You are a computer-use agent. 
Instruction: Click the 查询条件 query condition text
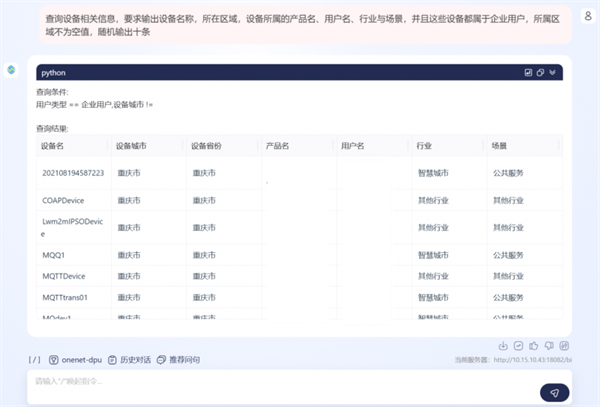[52, 92]
